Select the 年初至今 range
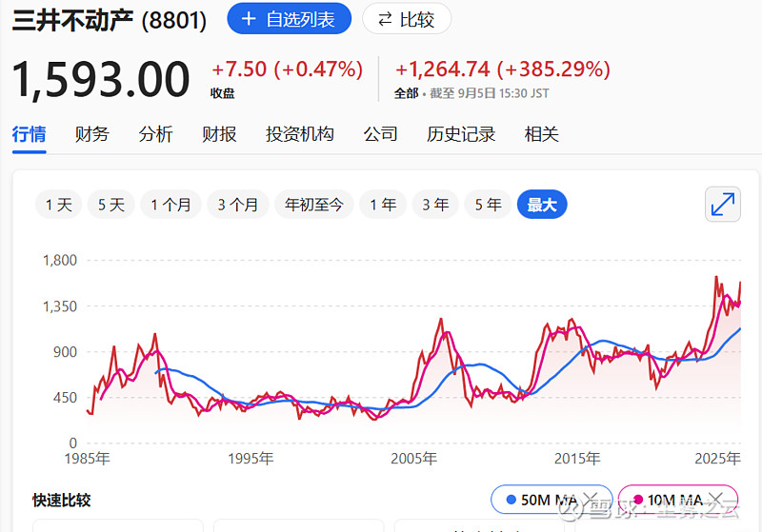The width and height of the screenshot is (762, 532). point(314,205)
